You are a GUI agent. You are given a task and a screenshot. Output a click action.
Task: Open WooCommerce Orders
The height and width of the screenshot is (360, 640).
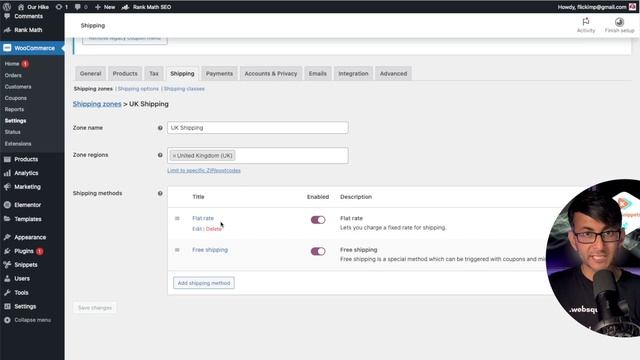(x=13, y=75)
